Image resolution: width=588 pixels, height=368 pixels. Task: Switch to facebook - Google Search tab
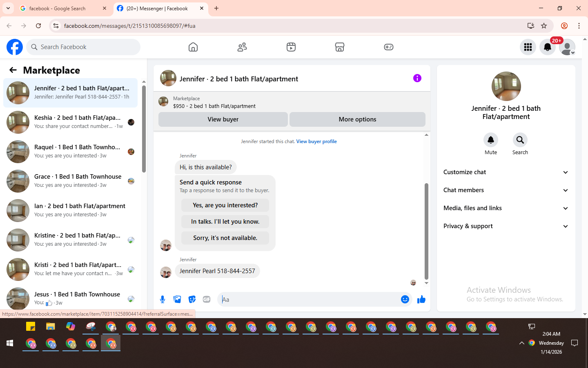pyautogui.click(x=64, y=8)
